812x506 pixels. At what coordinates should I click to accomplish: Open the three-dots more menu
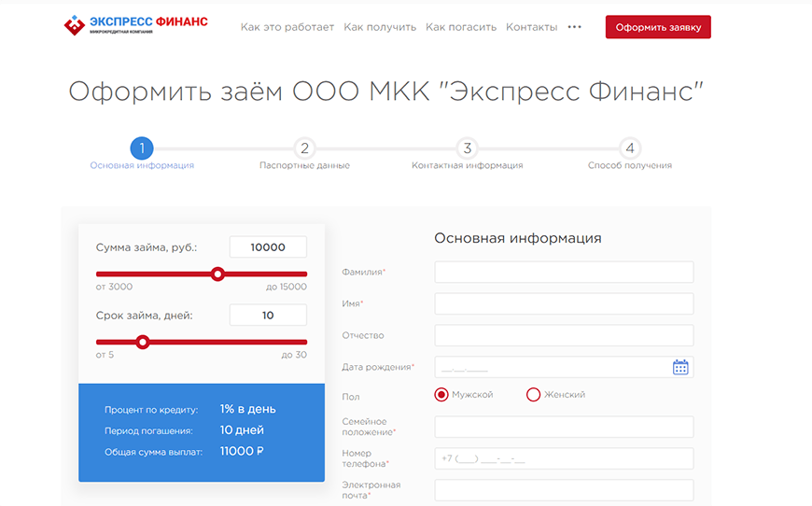point(574,27)
